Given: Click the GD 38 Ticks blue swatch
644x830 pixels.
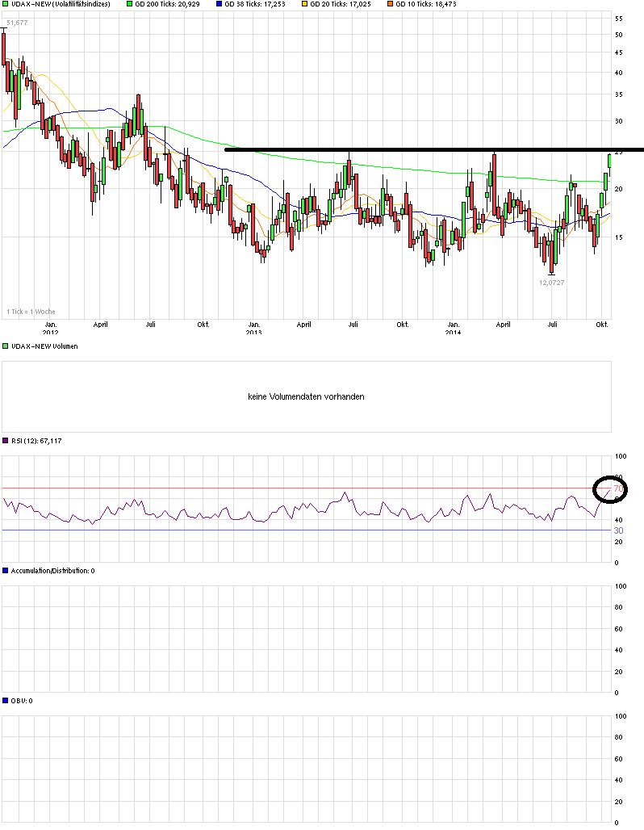Looking at the screenshot, I should coord(219,4).
